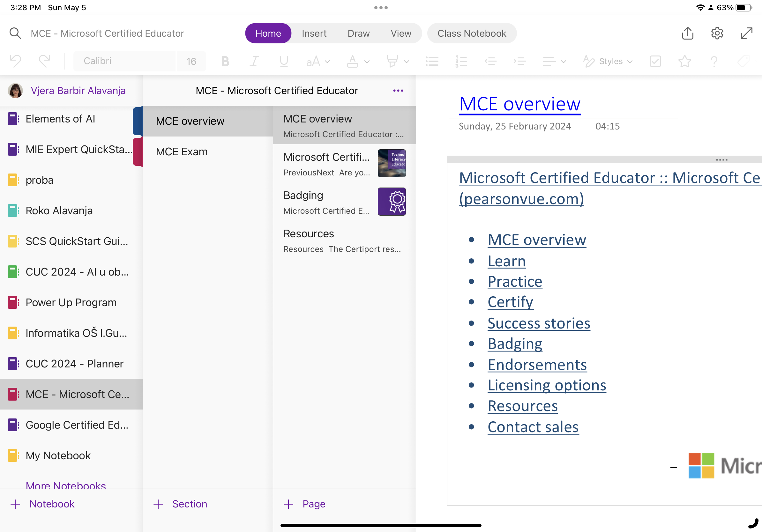This screenshot has width=762, height=532.
Task: Open the search magnifier icon
Action: (x=15, y=33)
